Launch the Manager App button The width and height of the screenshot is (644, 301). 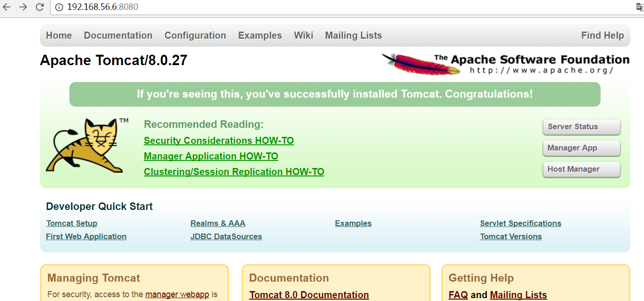pos(581,148)
